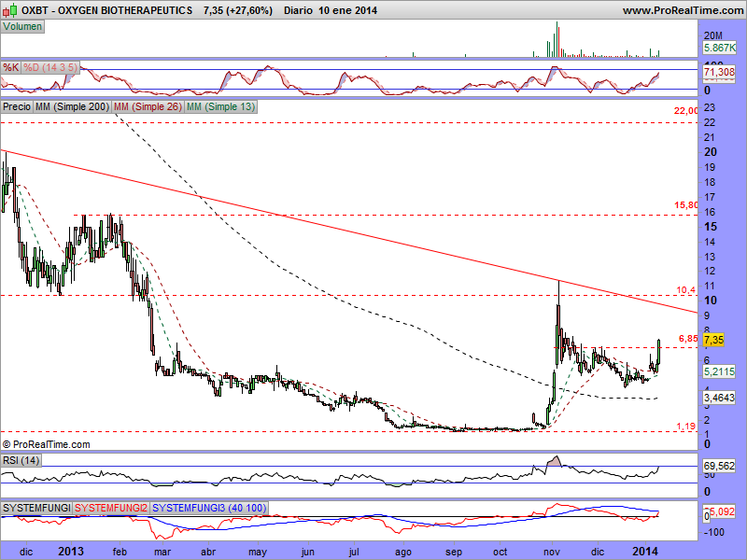Click the yellow 7,35 current price label
The image size is (747, 560).
(713, 340)
